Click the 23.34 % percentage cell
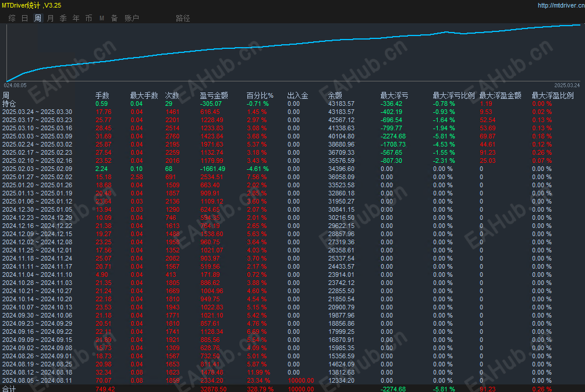The width and height of the screenshot is (585, 392). click(258, 380)
